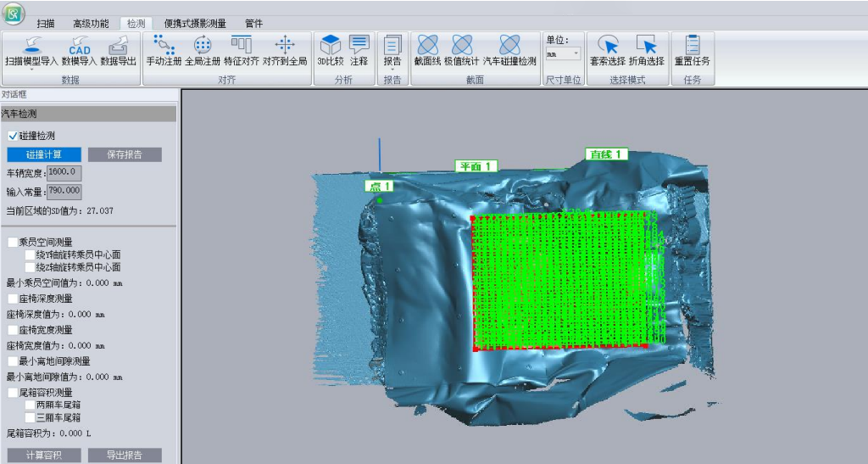868x464 pixels.
Task: Click the 车辆宽度 input field showing 1600.0
Action: [64, 173]
